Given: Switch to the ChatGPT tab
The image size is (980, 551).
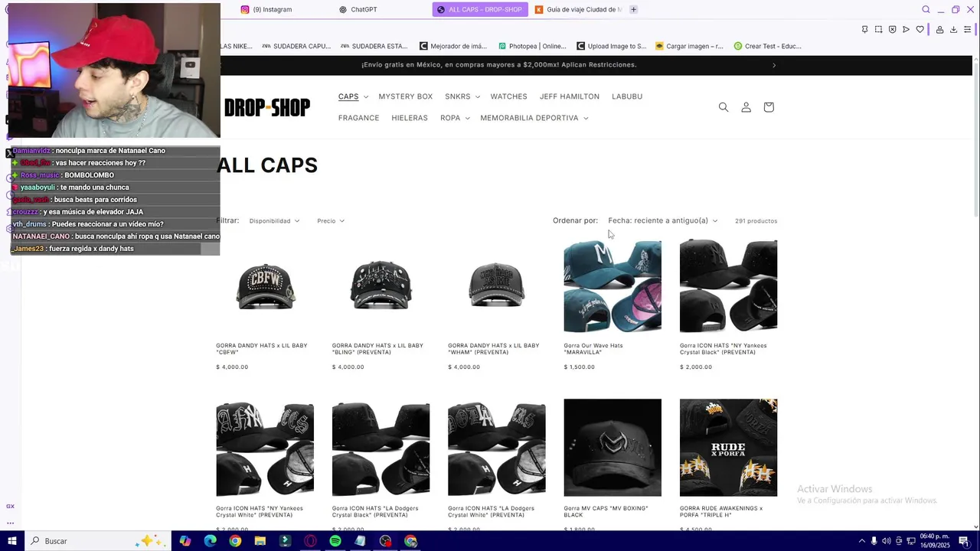Looking at the screenshot, I should (x=358, y=9).
